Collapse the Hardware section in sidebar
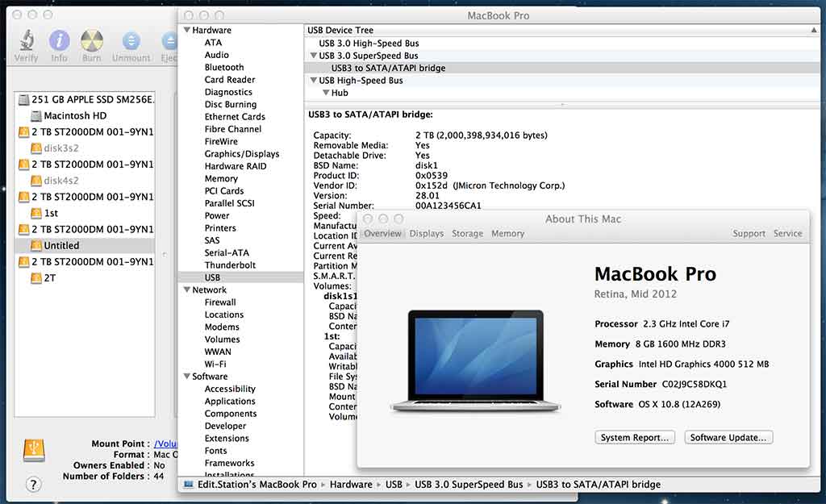Image resolution: width=826 pixels, height=504 pixels. (x=186, y=31)
